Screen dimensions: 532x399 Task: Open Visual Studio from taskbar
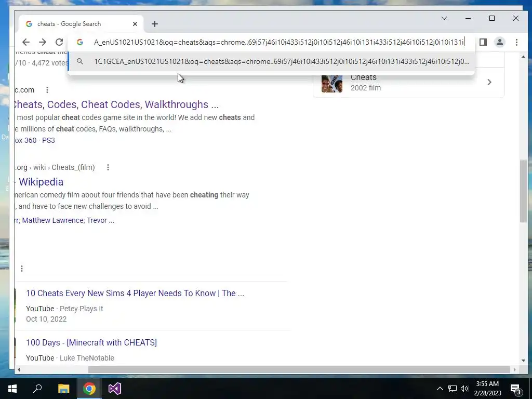[x=115, y=389]
